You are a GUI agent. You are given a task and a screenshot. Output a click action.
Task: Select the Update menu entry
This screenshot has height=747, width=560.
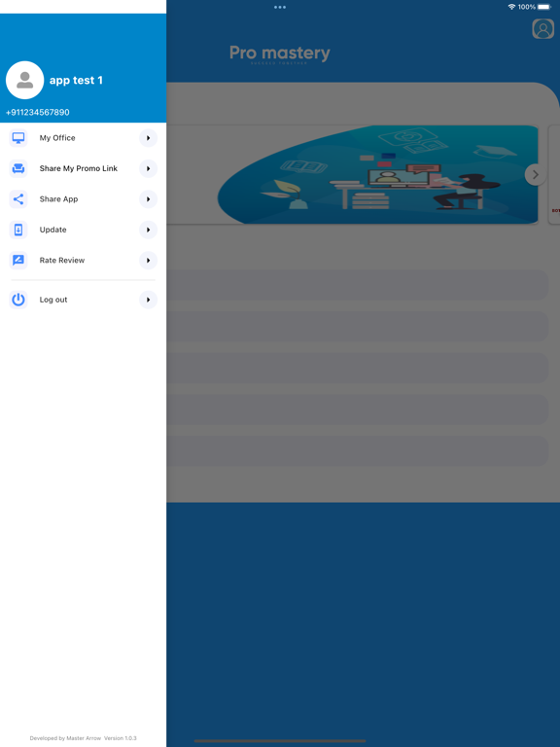[x=84, y=230]
